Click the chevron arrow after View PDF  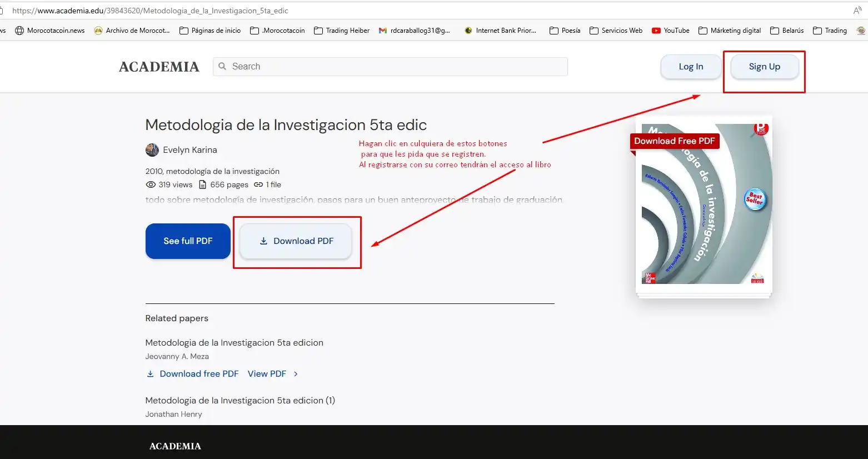[296, 374]
